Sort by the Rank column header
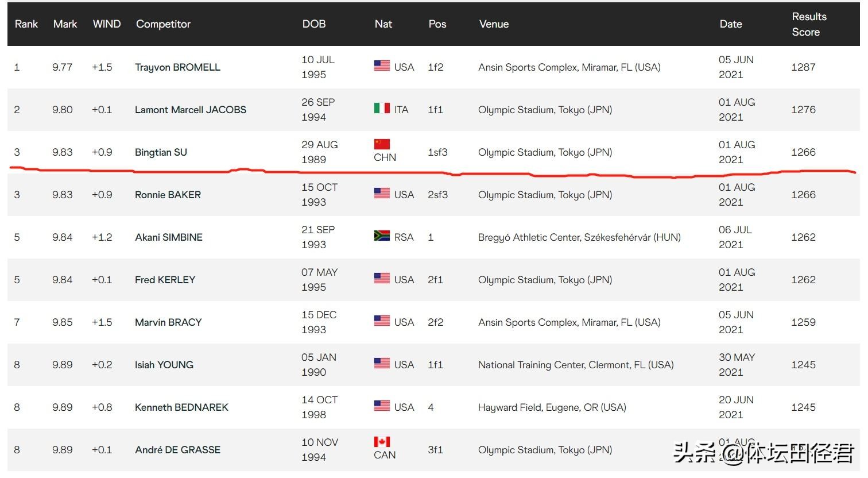Screen dimensions: 868x478 (26, 24)
